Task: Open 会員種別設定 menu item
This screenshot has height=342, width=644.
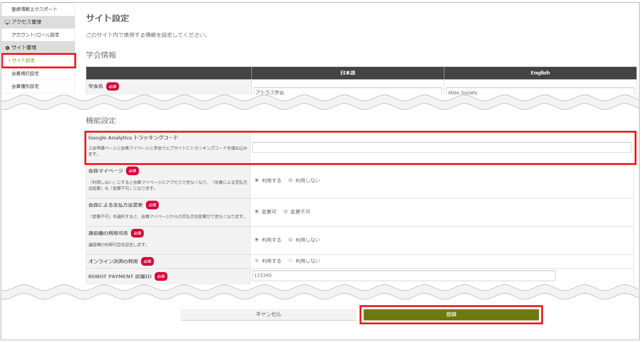Action: (x=25, y=86)
